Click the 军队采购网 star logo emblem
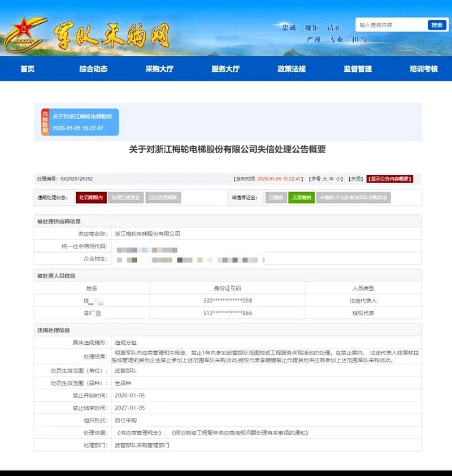The image size is (452, 476). pyautogui.click(x=25, y=34)
